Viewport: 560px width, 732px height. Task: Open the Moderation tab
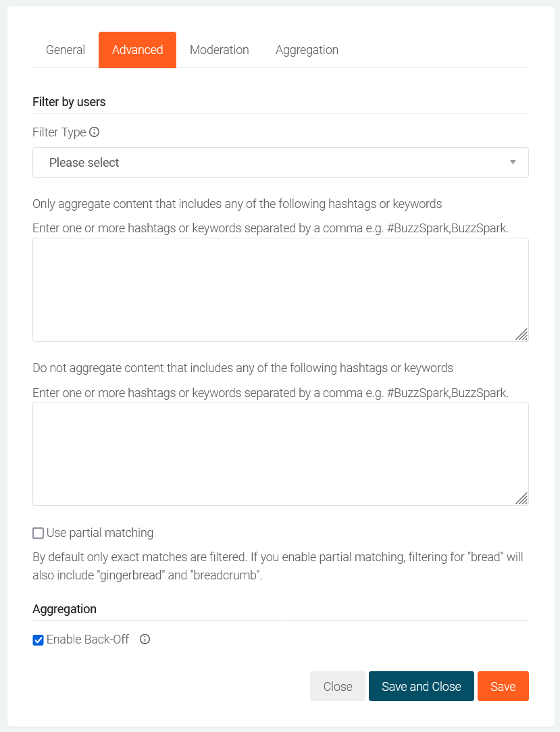click(220, 50)
